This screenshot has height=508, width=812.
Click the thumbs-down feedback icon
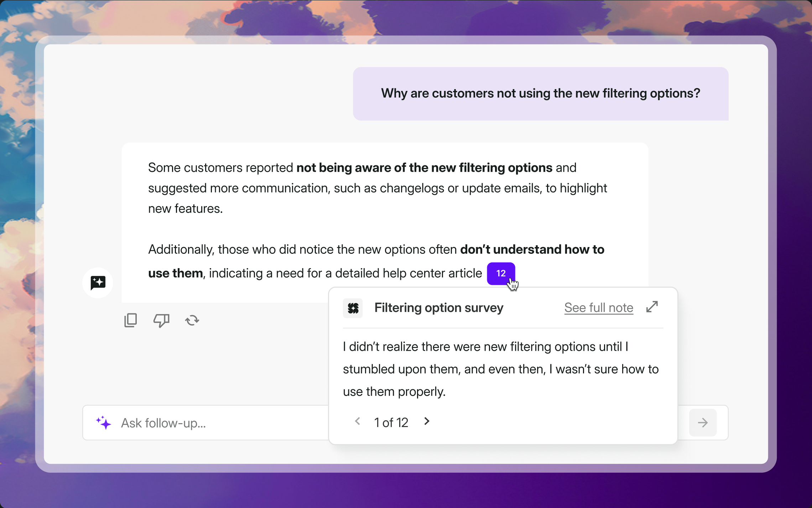tap(161, 320)
